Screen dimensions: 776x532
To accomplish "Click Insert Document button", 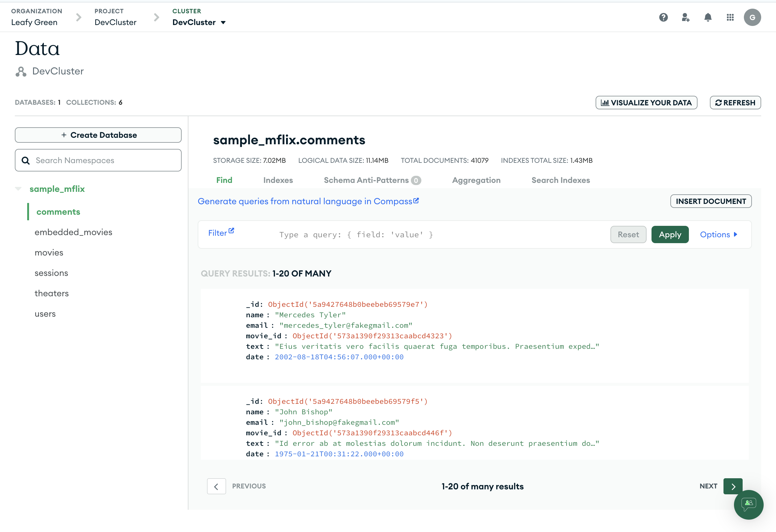I will click(711, 201).
